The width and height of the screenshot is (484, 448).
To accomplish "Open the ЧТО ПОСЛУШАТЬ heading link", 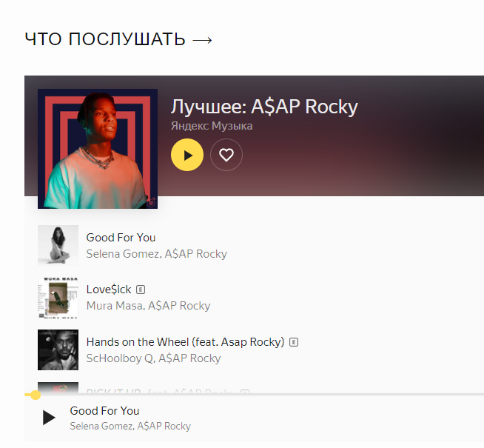I will pyautogui.click(x=118, y=39).
